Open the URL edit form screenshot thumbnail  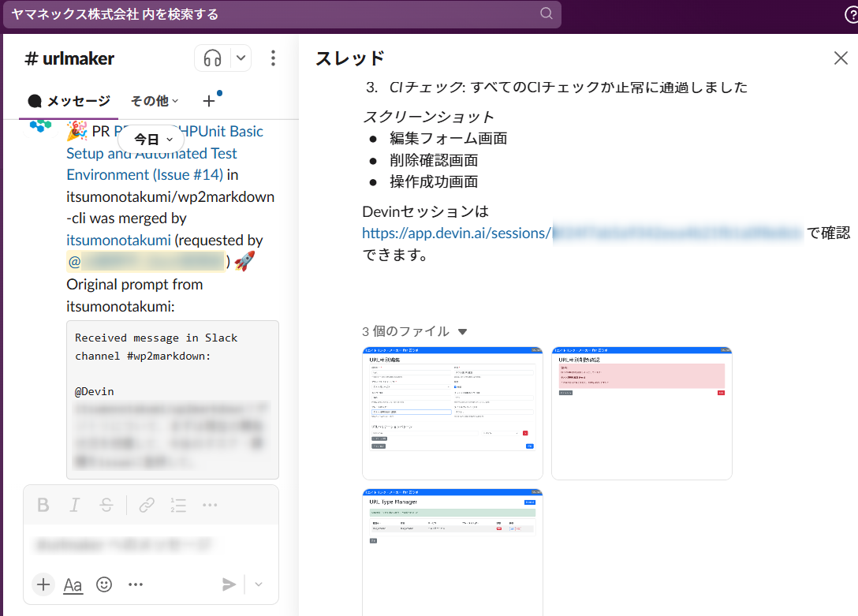click(x=453, y=413)
